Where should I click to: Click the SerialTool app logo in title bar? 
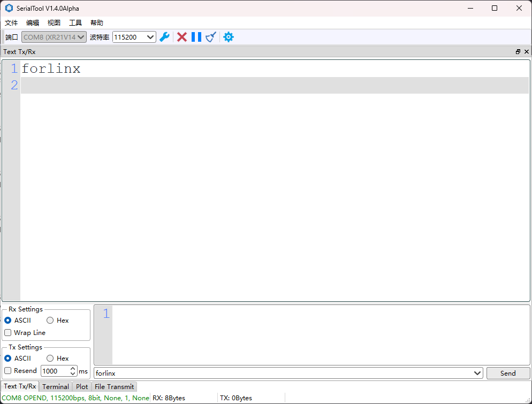pyautogui.click(x=9, y=8)
